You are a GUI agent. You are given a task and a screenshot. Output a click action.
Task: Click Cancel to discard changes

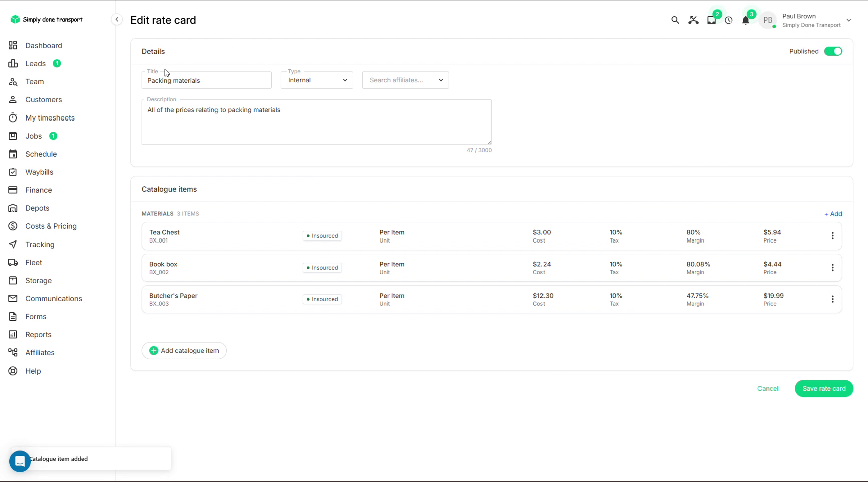tap(768, 389)
